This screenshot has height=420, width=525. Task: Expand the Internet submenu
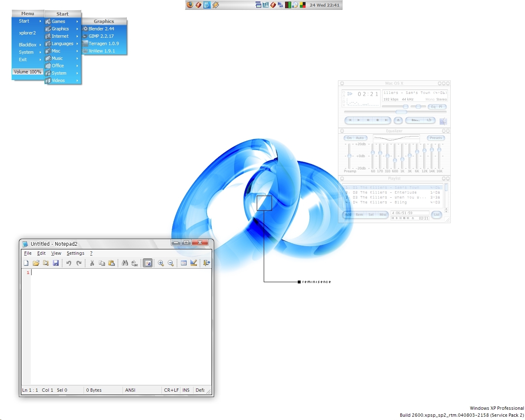click(x=62, y=36)
